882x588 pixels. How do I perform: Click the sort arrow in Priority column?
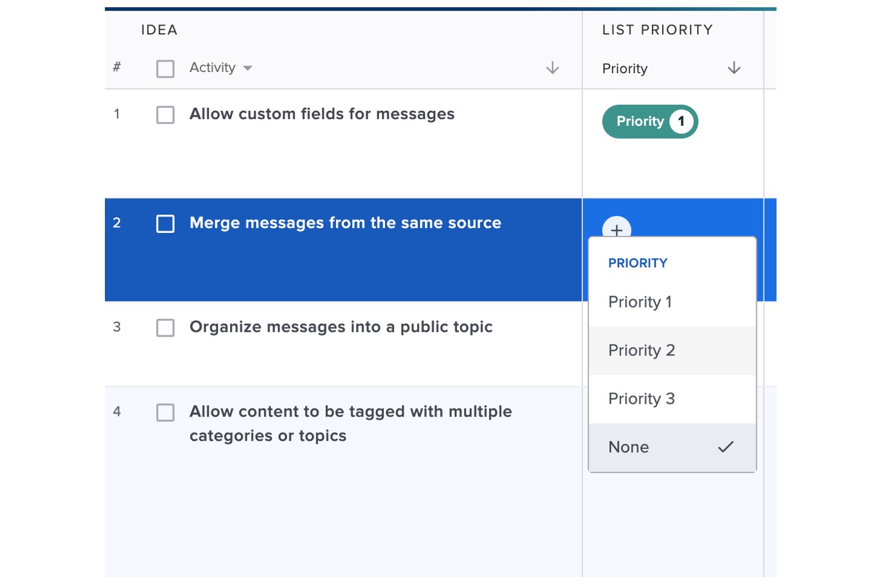click(x=734, y=68)
